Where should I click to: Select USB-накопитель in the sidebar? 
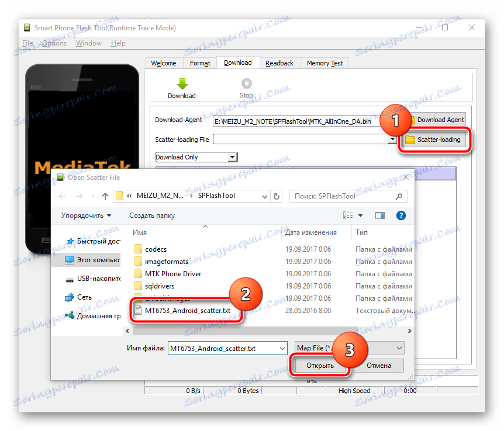coord(93,279)
